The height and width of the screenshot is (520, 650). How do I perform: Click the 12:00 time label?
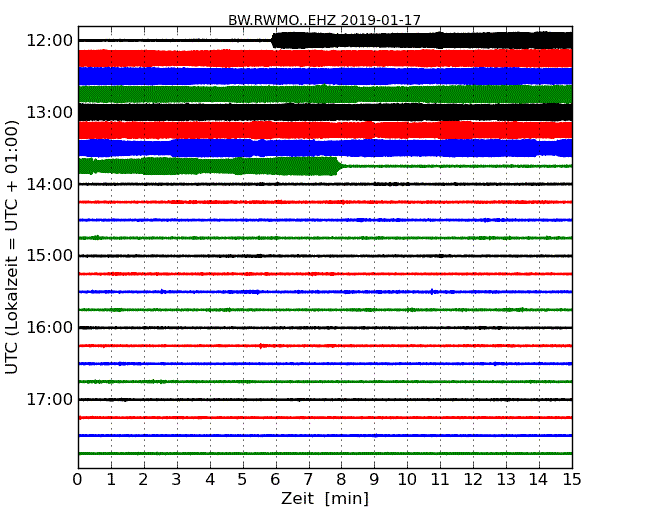pyautogui.click(x=49, y=41)
